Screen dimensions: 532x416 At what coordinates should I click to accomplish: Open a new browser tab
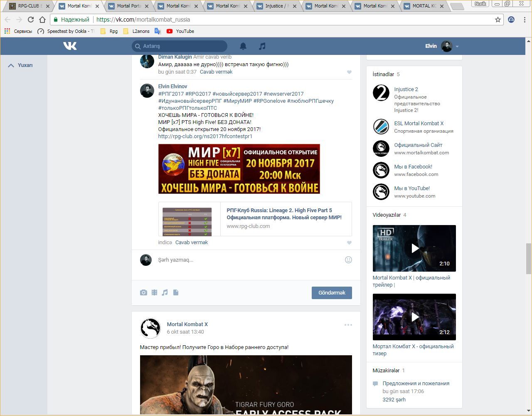[457, 6]
